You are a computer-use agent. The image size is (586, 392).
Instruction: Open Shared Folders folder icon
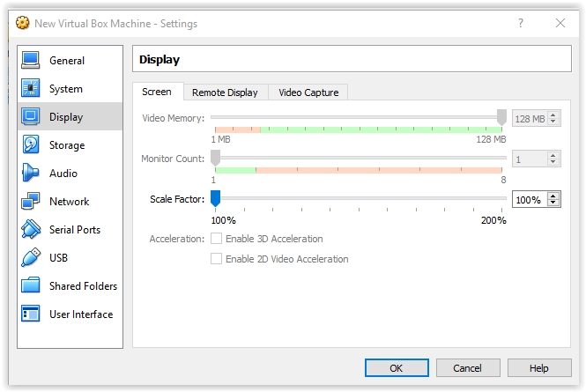pyautogui.click(x=30, y=285)
